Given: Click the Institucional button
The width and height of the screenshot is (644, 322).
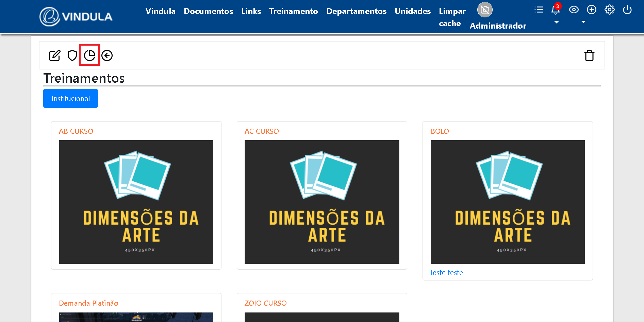Looking at the screenshot, I should pos(70,98).
